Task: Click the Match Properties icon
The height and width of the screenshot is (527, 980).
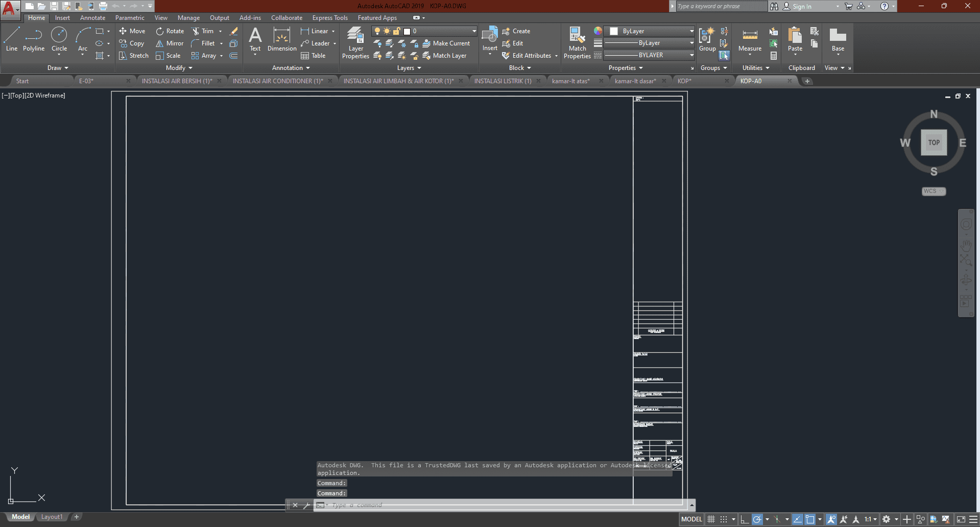Action: click(x=577, y=43)
